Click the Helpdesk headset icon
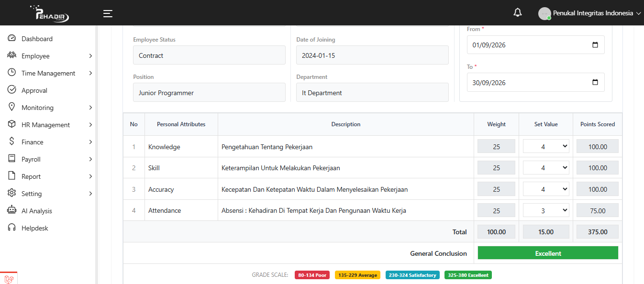The height and width of the screenshot is (284, 644). pos(12,228)
